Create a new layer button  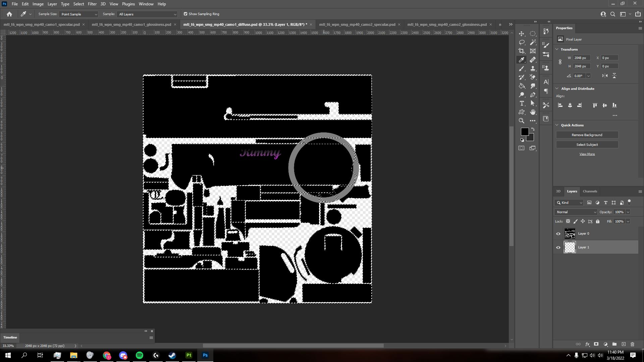(x=624, y=344)
